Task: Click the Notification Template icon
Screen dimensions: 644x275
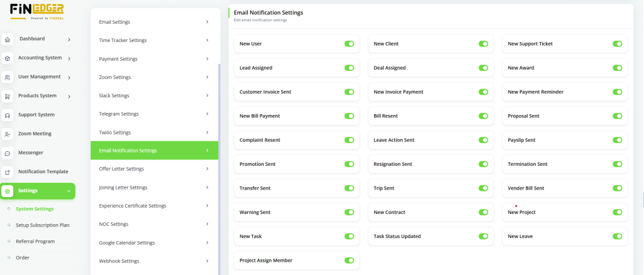Action: pos(7,172)
